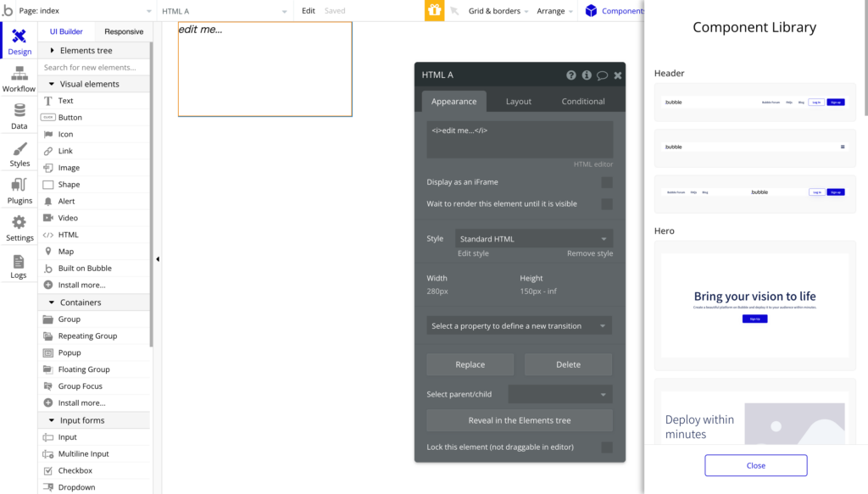The width and height of the screenshot is (868, 494).
Task: Close the Component Library panel
Action: point(755,465)
